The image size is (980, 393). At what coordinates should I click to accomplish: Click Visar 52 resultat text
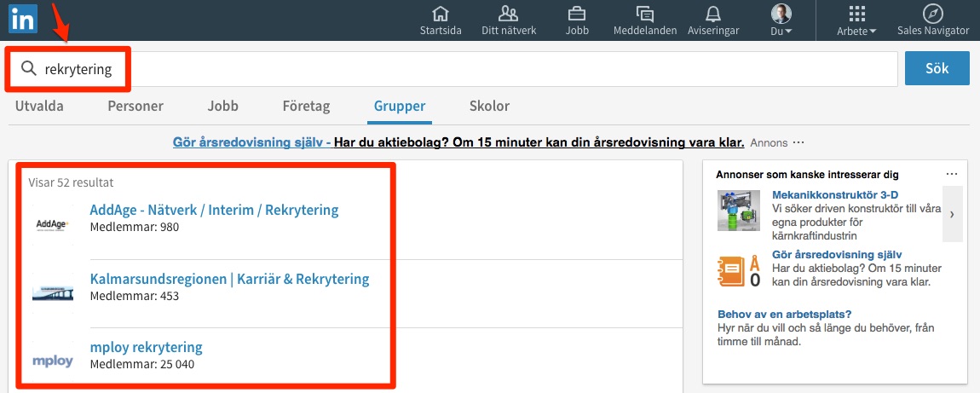click(71, 183)
